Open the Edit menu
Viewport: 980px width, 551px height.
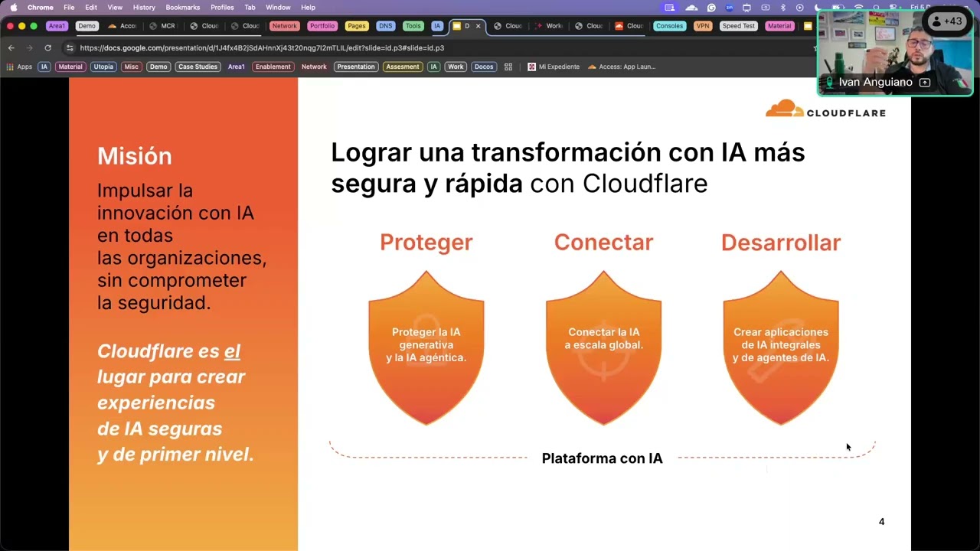click(91, 7)
